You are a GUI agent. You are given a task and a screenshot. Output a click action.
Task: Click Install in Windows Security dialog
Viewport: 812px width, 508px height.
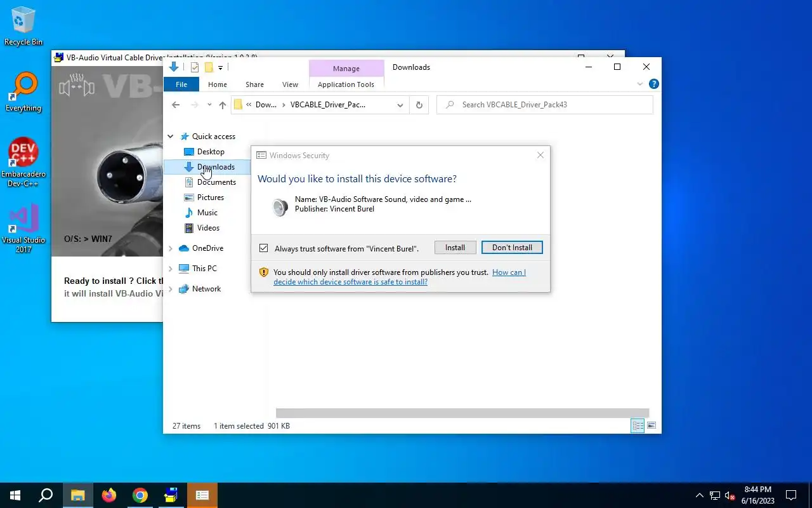pyautogui.click(x=455, y=248)
